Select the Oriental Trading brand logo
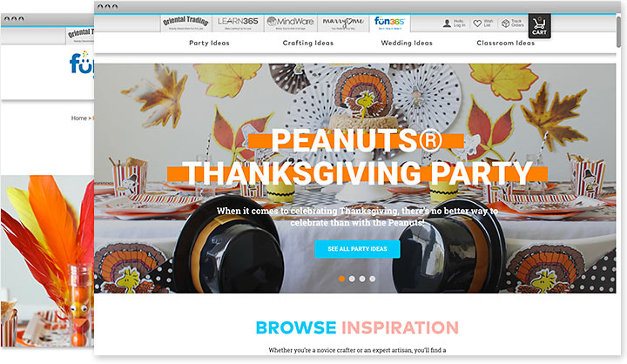This screenshot has height=364, width=627. [185, 24]
